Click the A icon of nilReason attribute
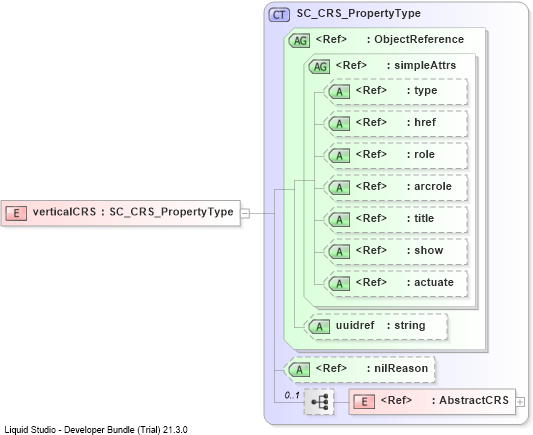 (299, 369)
